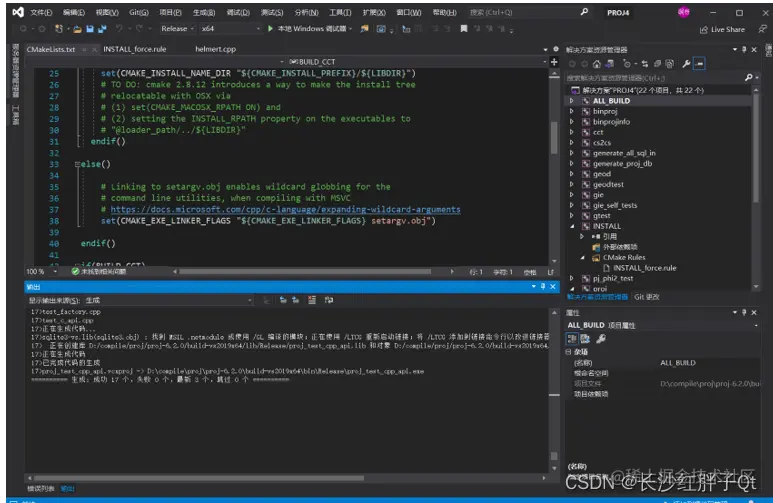
Task: Click the Output panel horizontal scrollbar
Action: pos(199,478)
